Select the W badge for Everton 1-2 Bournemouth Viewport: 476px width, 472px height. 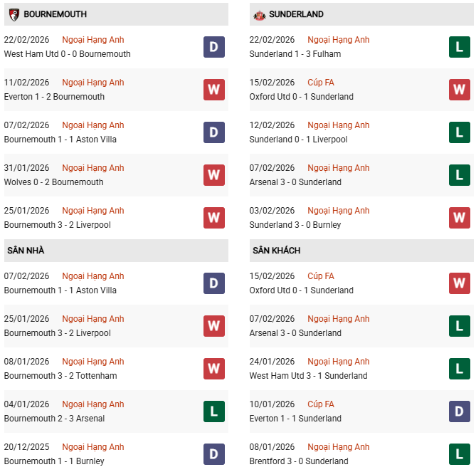tap(214, 90)
